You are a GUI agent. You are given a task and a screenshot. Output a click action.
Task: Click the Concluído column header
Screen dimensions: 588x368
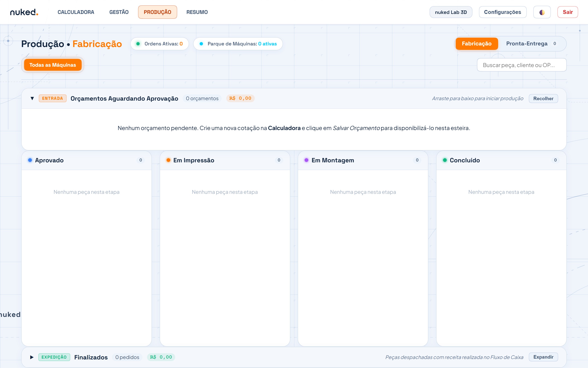click(x=501, y=160)
